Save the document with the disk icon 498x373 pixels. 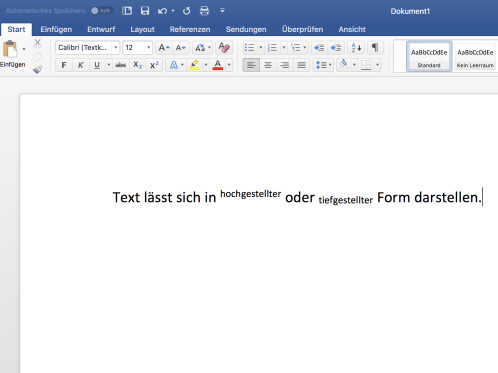click(145, 11)
